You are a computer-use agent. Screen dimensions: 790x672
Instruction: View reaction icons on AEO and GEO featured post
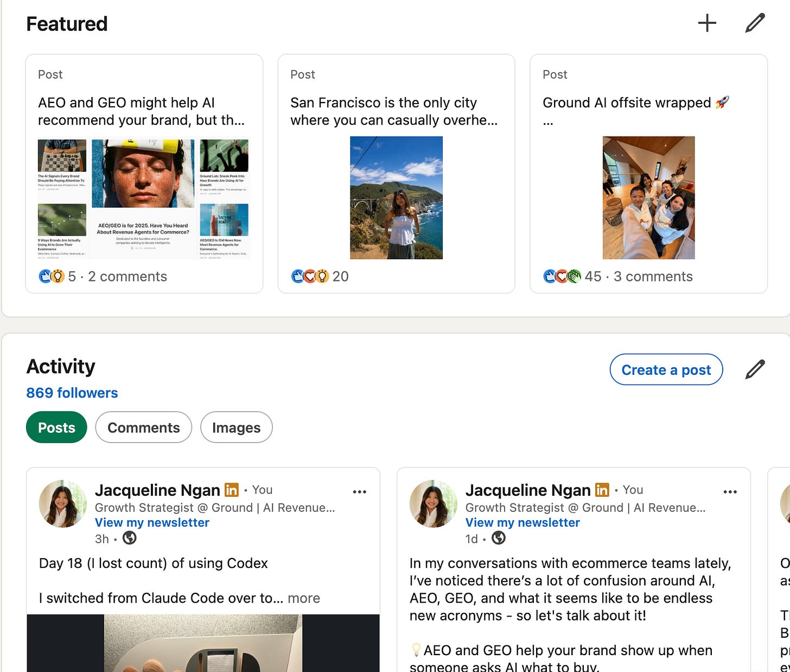(x=52, y=277)
